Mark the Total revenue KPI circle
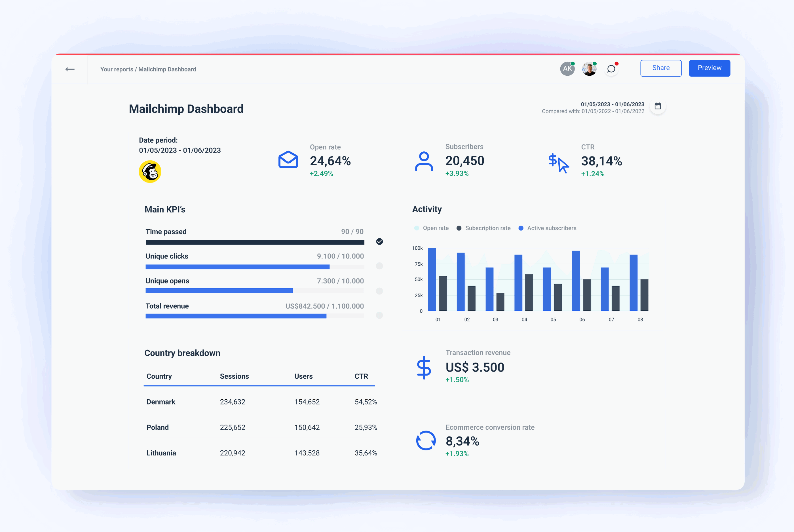This screenshot has height=532, width=794. [x=379, y=316]
